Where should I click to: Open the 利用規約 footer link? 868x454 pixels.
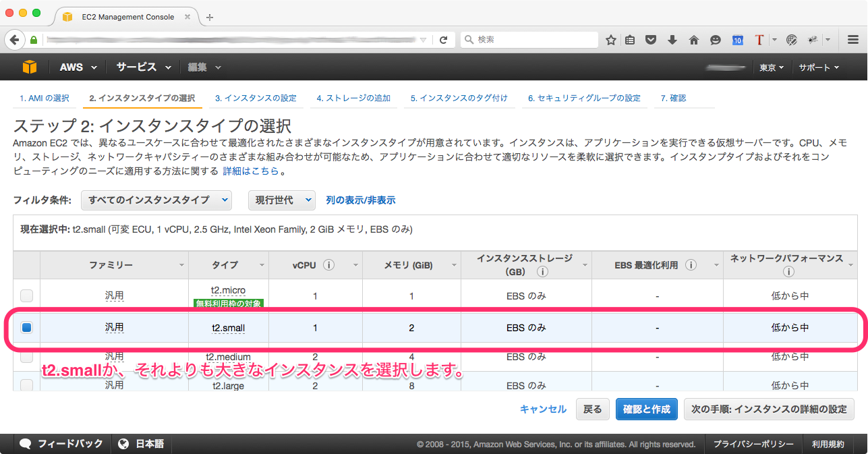[x=828, y=444]
